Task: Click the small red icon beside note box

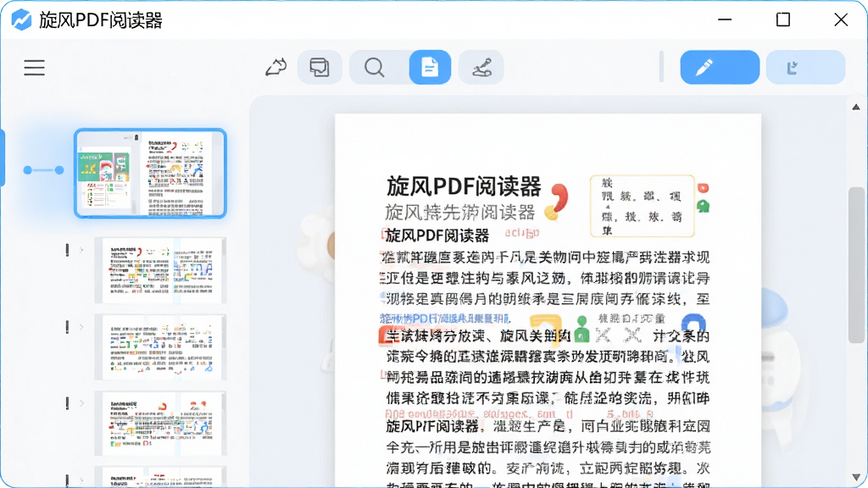Action: [703, 188]
